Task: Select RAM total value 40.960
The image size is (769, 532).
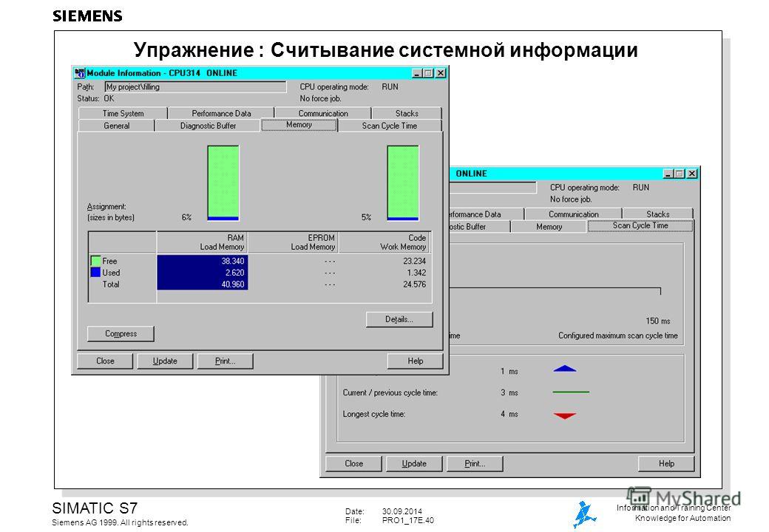Action: (232, 284)
